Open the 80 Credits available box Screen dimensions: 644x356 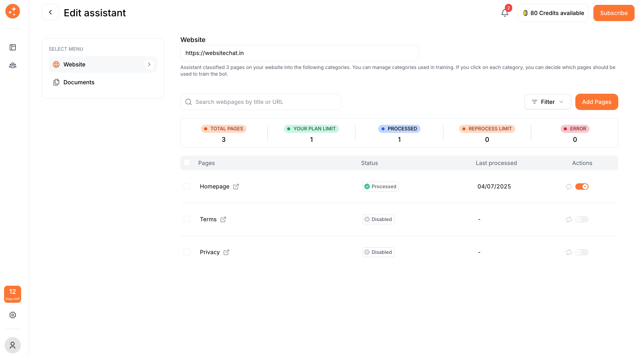553,13
